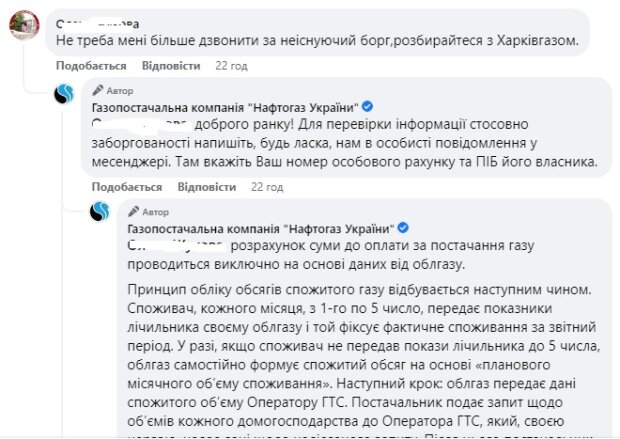Click the pencil icon above the 'доброго ранку' reply
620x439 pixels.
click(98, 89)
